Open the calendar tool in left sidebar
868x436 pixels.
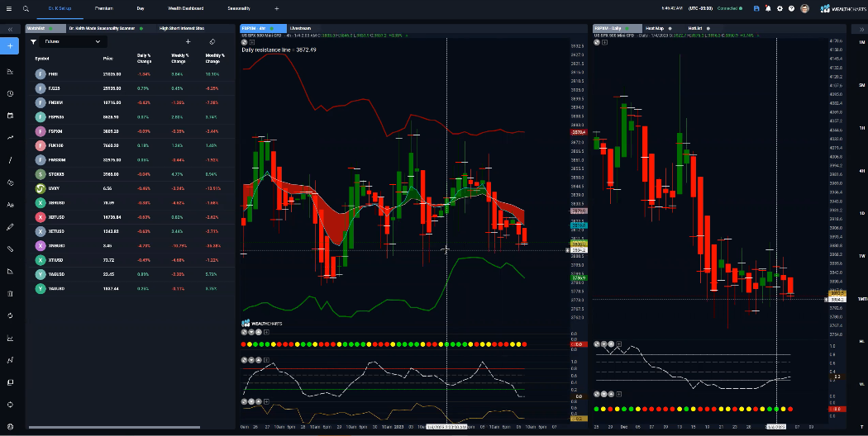click(x=10, y=116)
